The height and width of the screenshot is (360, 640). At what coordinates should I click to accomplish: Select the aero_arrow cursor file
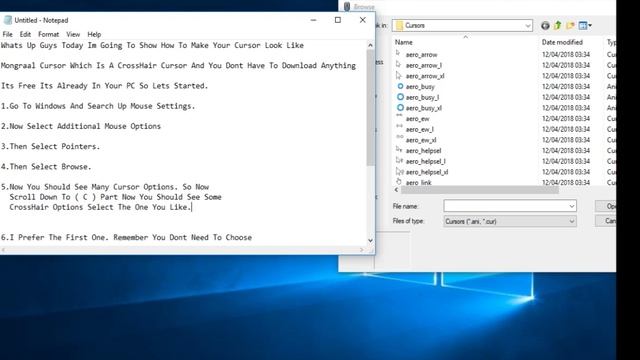coord(421,55)
